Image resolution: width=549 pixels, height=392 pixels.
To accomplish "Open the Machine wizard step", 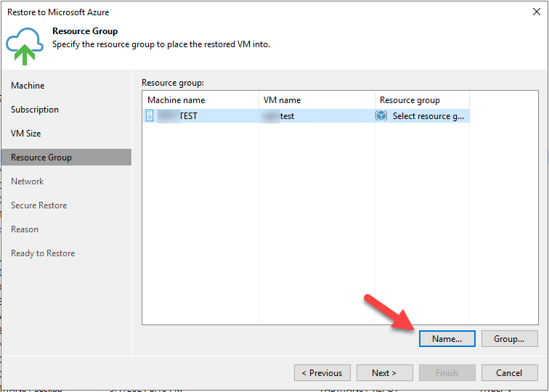I will (28, 86).
